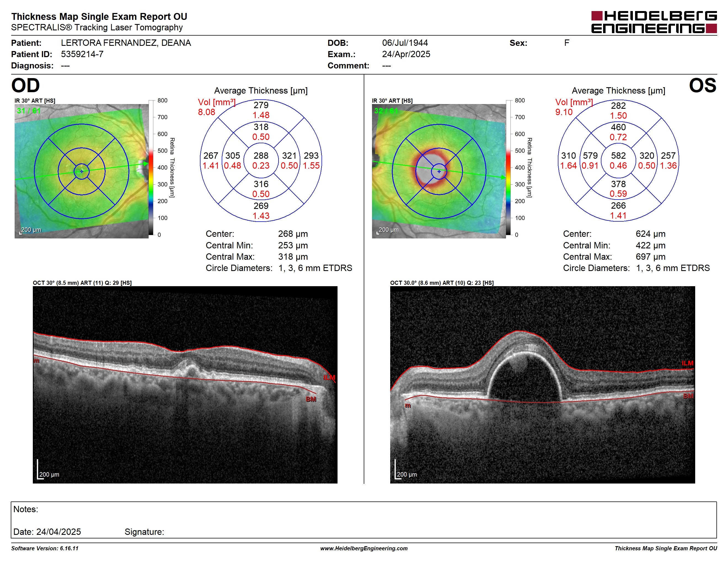Image resolution: width=728 pixels, height=563 pixels.
Task: Click OD outer left sector thickness 267
Action: click(211, 156)
